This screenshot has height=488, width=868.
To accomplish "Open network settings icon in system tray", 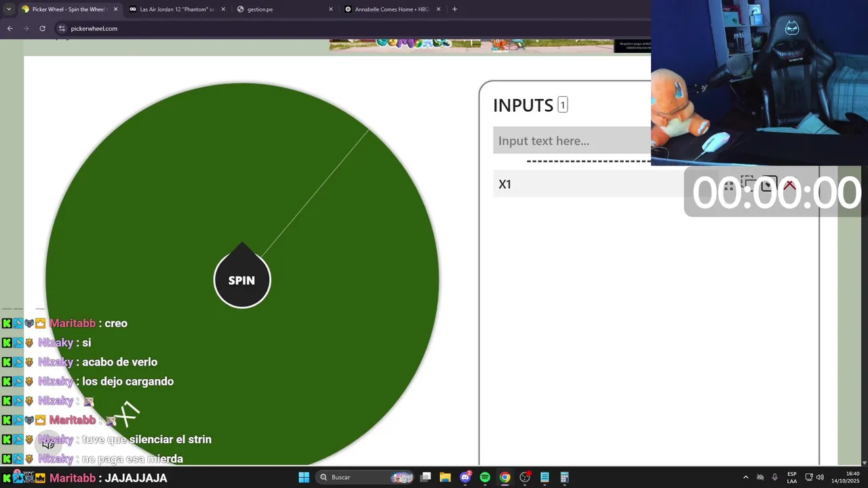I will click(x=809, y=477).
